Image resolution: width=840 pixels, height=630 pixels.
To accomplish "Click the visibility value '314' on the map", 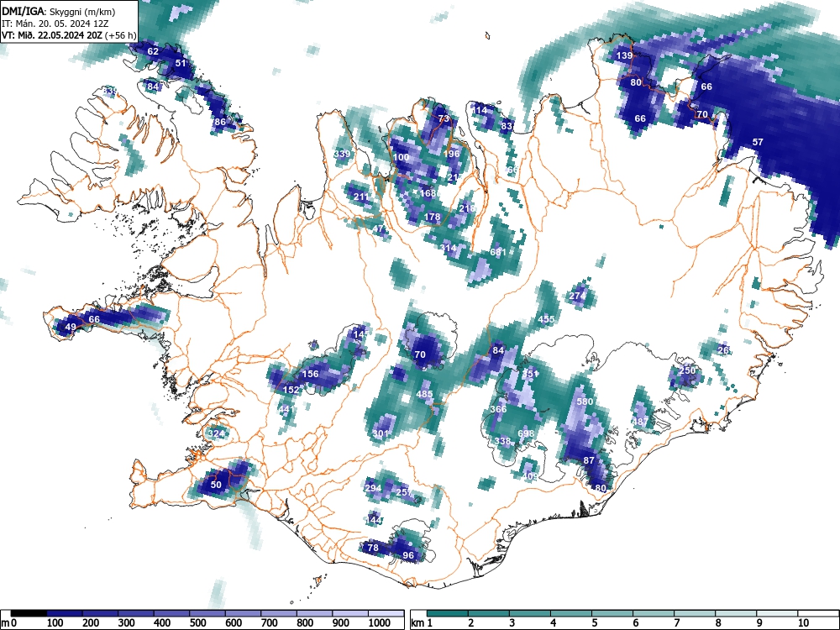I will pos(449,248).
